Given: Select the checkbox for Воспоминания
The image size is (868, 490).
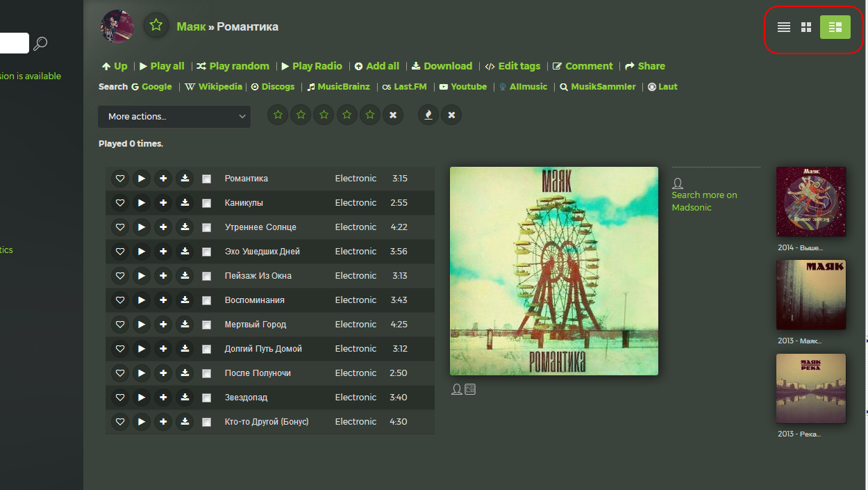Looking at the screenshot, I should [x=206, y=300].
